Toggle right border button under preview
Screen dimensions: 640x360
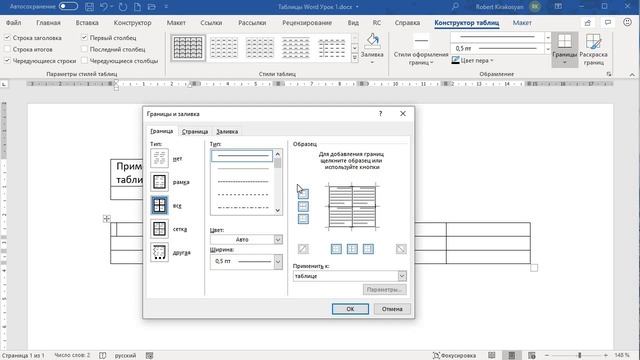[368, 249]
